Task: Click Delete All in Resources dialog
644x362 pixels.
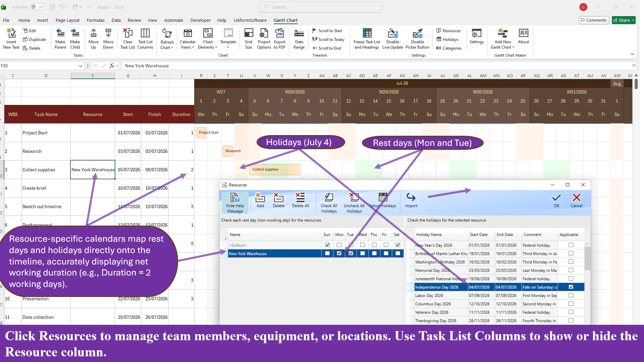Action: [x=301, y=200]
